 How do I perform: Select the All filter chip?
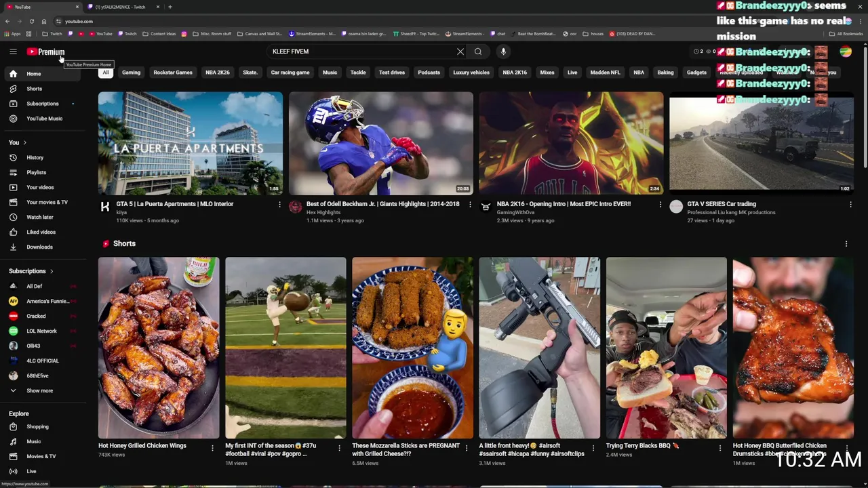tap(105, 73)
